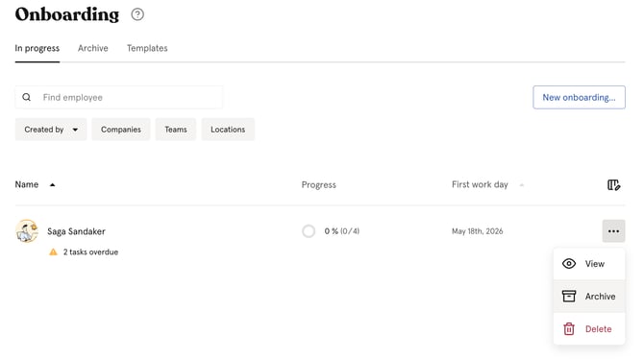
Task: Switch to the Archive tab
Action: click(93, 48)
